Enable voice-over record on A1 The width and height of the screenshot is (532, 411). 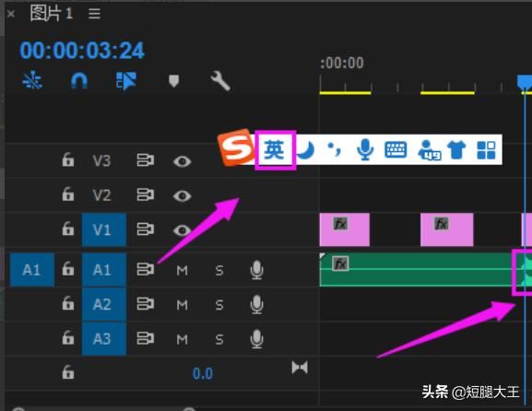point(257,270)
